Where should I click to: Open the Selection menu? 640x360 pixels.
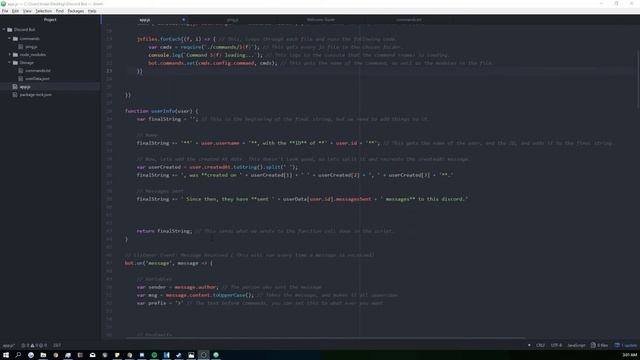(43, 11)
